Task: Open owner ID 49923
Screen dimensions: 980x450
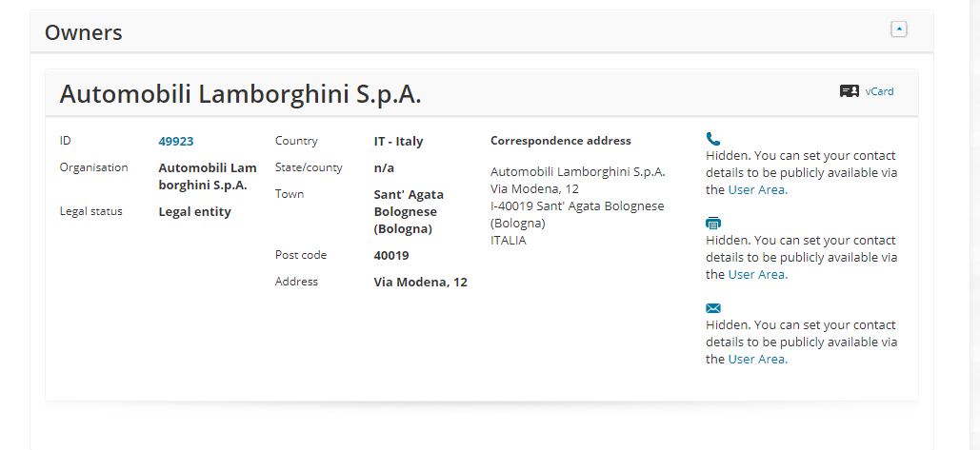Action: 175,142
